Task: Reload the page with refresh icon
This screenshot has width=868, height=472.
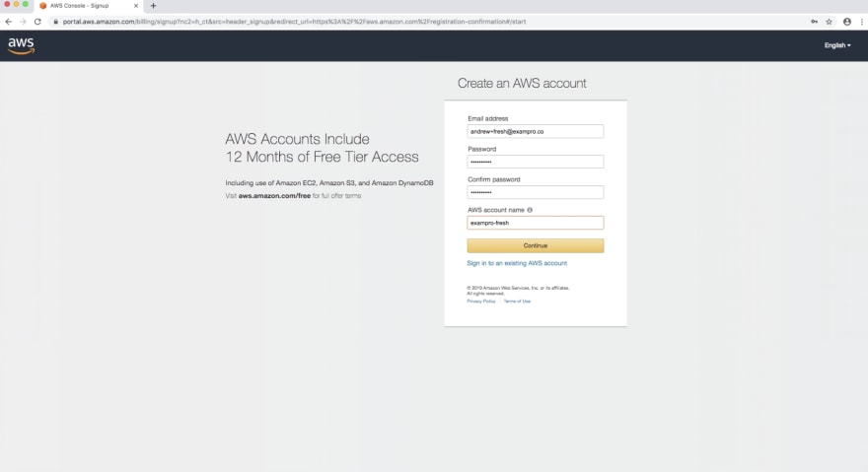Action: (x=37, y=22)
